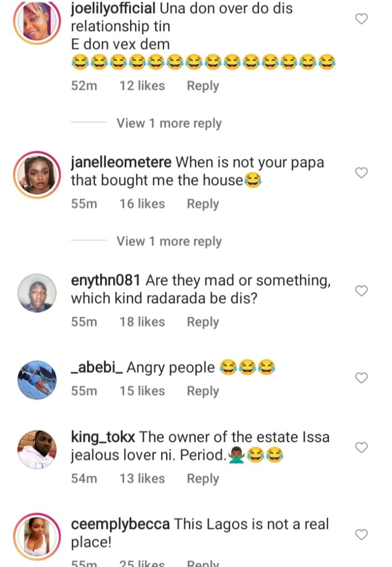Like joelilyofficial's comment with heart icon
Screen dimensions: 392x567
click(361, 19)
